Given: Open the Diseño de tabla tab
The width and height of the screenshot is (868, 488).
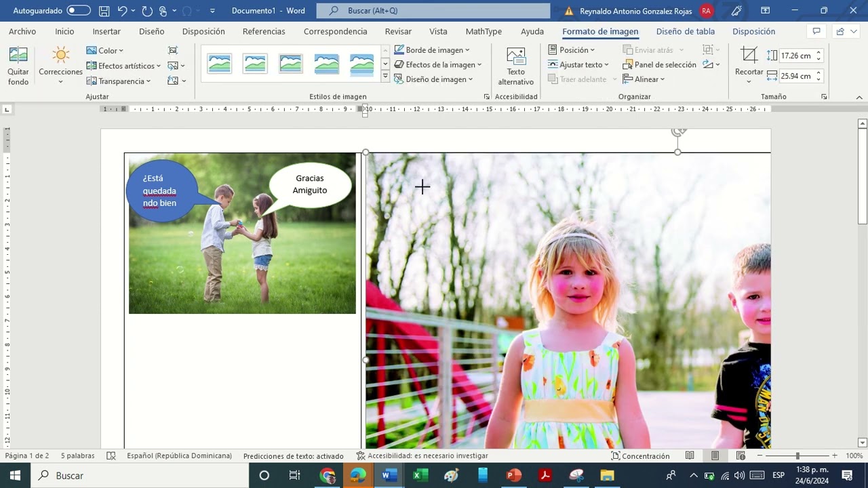Looking at the screenshot, I should pyautogui.click(x=685, y=31).
